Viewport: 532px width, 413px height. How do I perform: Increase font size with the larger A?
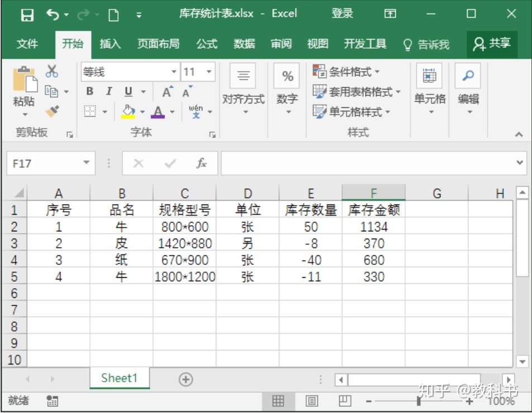click(x=167, y=92)
